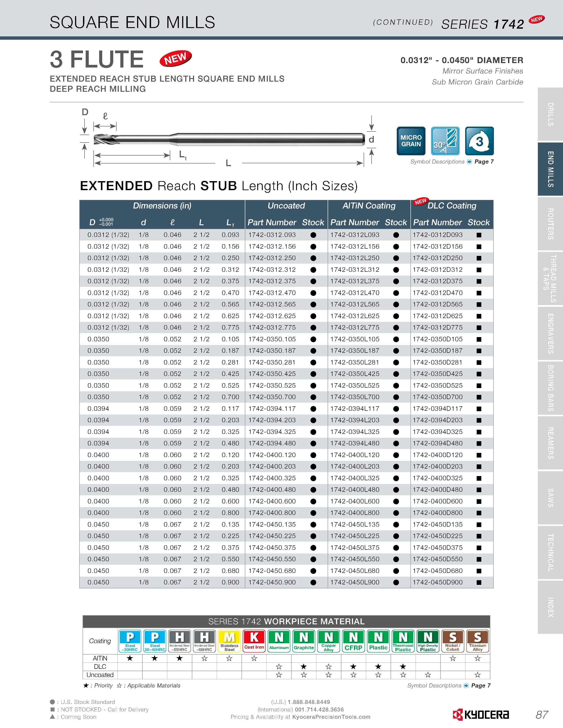The height and width of the screenshot is (728, 563).
Task: Open the DRILLS side tab
Action: click(550, 114)
